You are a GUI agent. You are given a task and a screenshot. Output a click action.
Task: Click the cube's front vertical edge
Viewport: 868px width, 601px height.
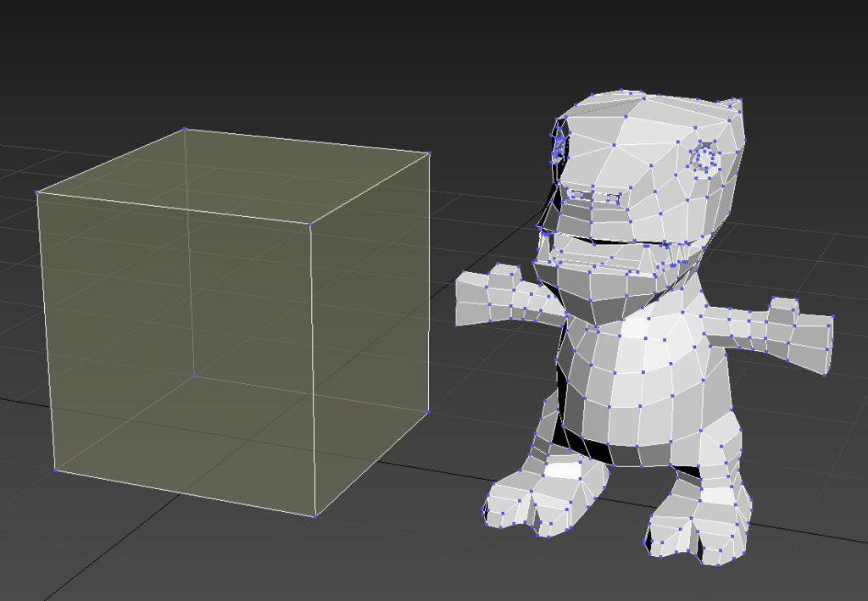point(312,373)
